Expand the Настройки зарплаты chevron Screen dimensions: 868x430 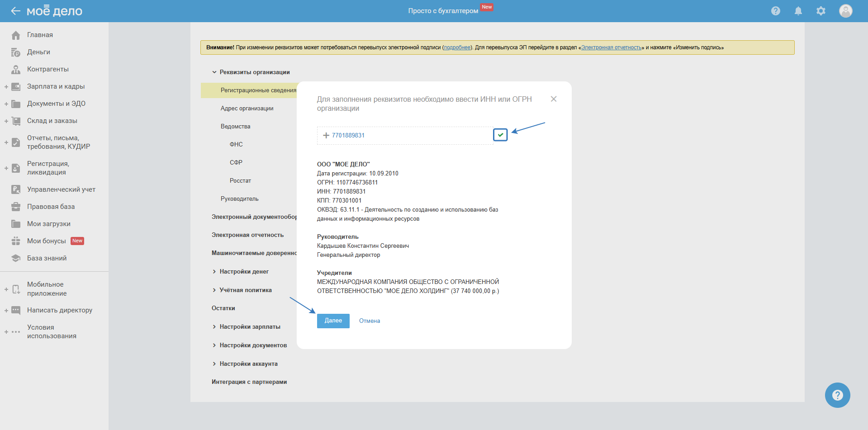coord(214,327)
